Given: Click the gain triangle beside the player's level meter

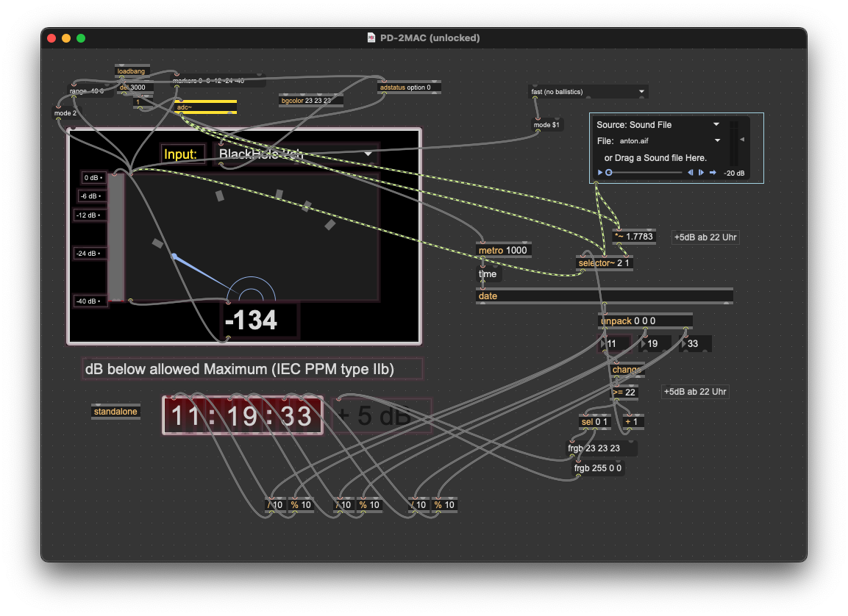Looking at the screenshot, I should (x=741, y=139).
